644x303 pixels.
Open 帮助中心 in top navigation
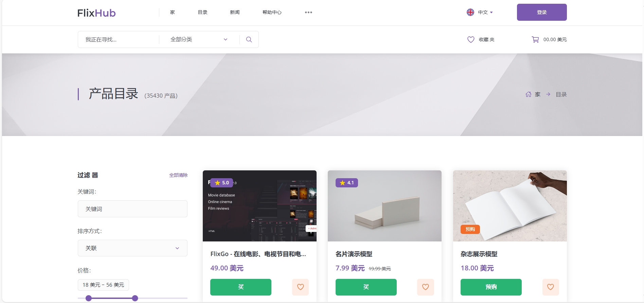[x=272, y=12]
